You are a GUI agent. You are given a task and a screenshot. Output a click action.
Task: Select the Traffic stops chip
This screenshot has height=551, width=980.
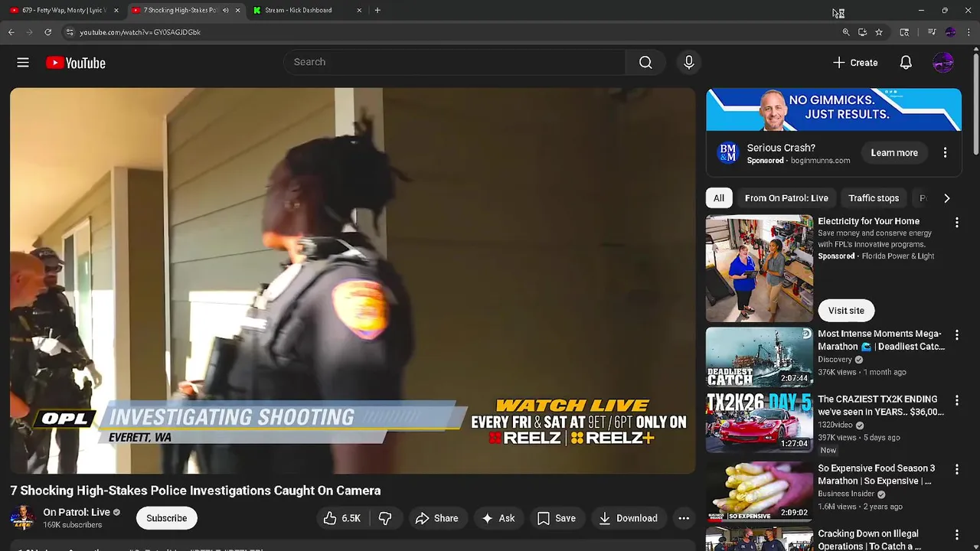(874, 198)
